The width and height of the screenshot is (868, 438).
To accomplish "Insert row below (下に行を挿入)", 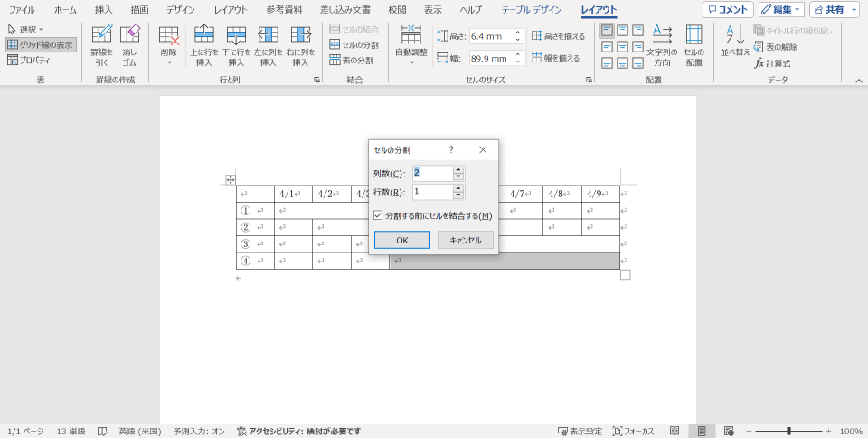I will [236, 46].
